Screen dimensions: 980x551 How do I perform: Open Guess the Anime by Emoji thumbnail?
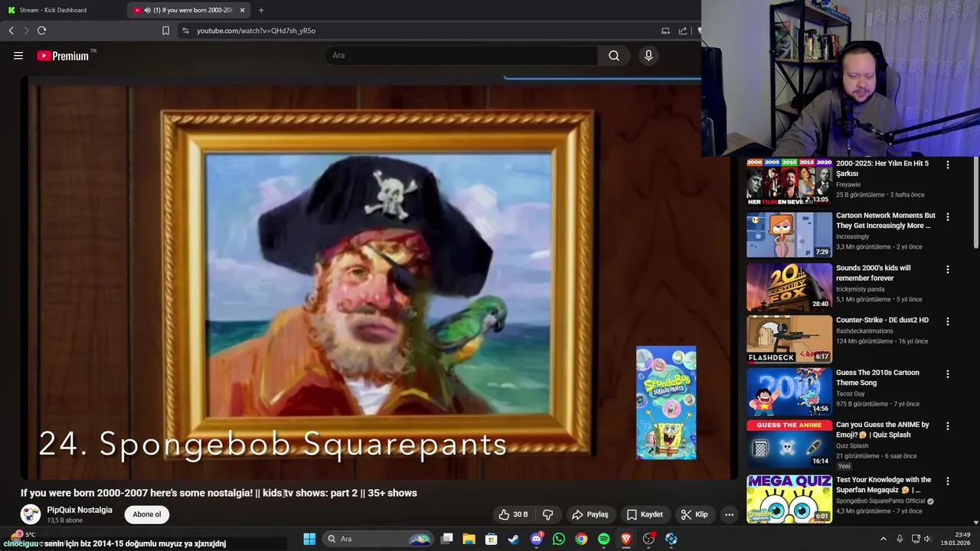click(789, 444)
